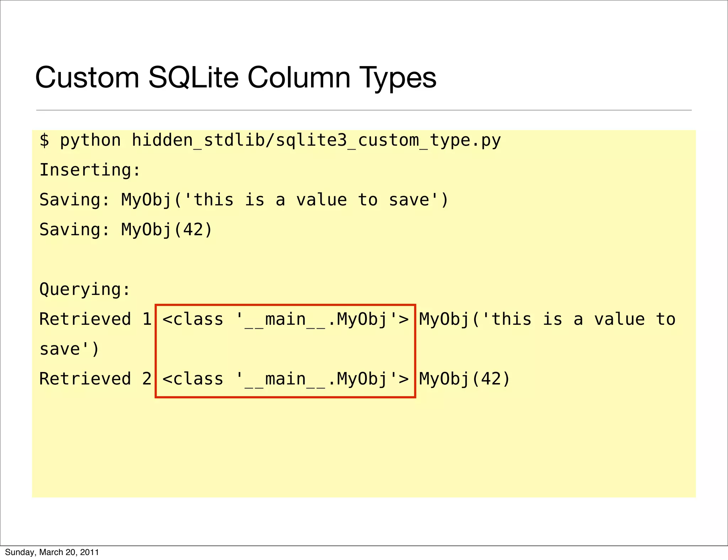The width and height of the screenshot is (728, 560).
Task: Click "MyObj('this is a value to" on Retrieved 1 line
Action: point(547,319)
